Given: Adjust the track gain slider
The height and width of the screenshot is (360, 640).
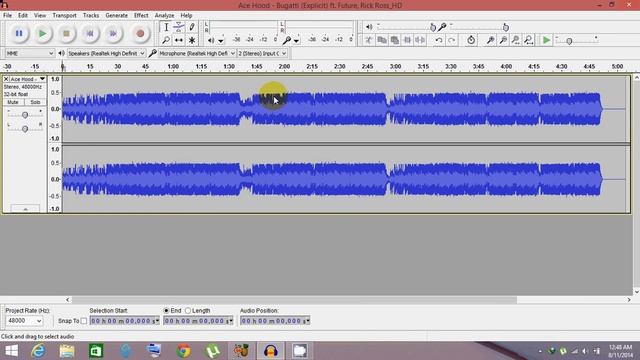Looking at the screenshot, I should (25, 115).
